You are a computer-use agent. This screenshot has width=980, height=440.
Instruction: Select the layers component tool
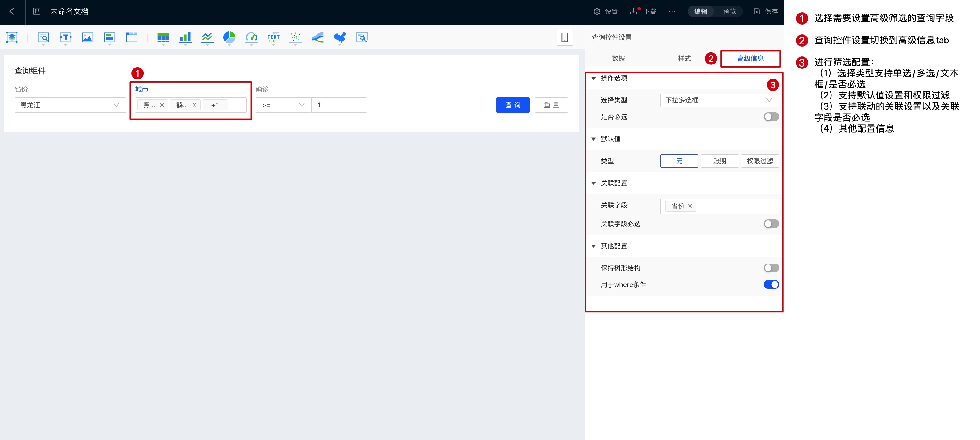click(x=12, y=37)
